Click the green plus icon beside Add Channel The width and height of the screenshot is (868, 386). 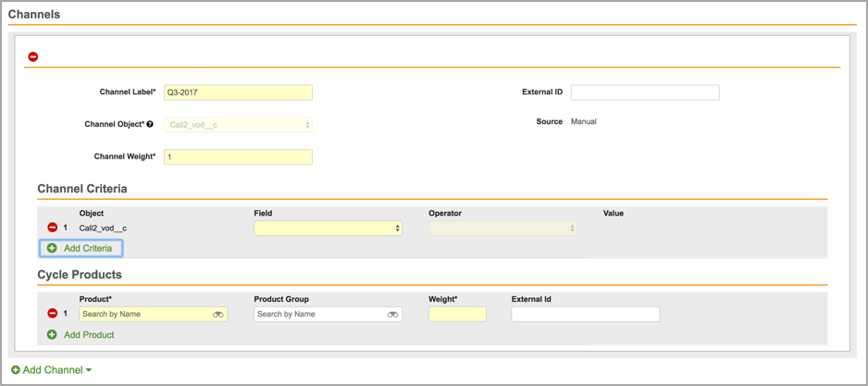tap(16, 370)
